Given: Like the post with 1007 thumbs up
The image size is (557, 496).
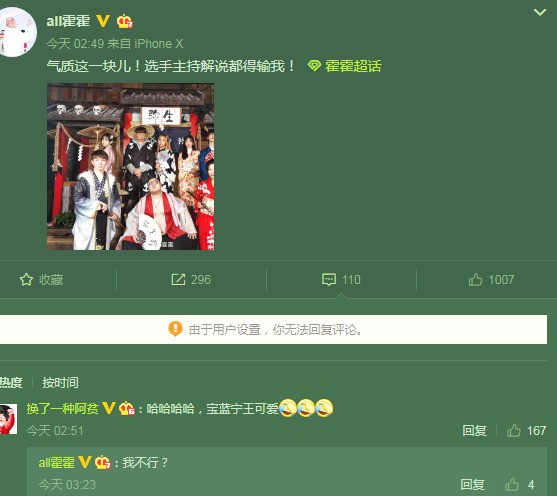Looking at the screenshot, I should tap(491, 280).
